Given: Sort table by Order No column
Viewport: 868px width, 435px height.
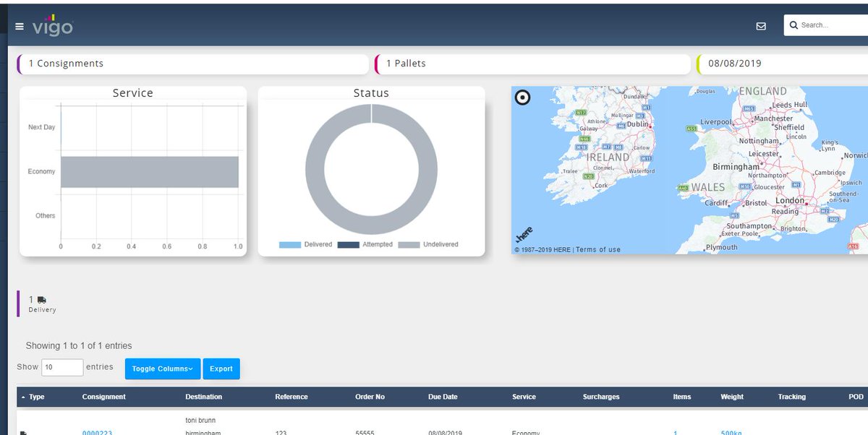Looking at the screenshot, I should click(370, 397).
